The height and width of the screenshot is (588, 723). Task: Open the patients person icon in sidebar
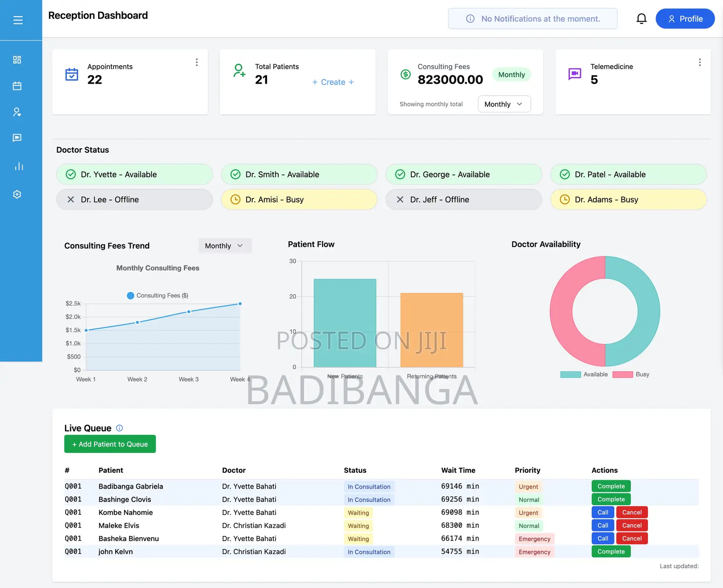tap(17, 112)
